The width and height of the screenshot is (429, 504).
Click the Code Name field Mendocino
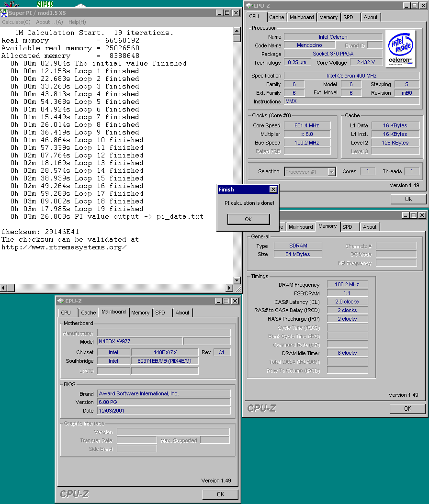[x=309, y=45]
